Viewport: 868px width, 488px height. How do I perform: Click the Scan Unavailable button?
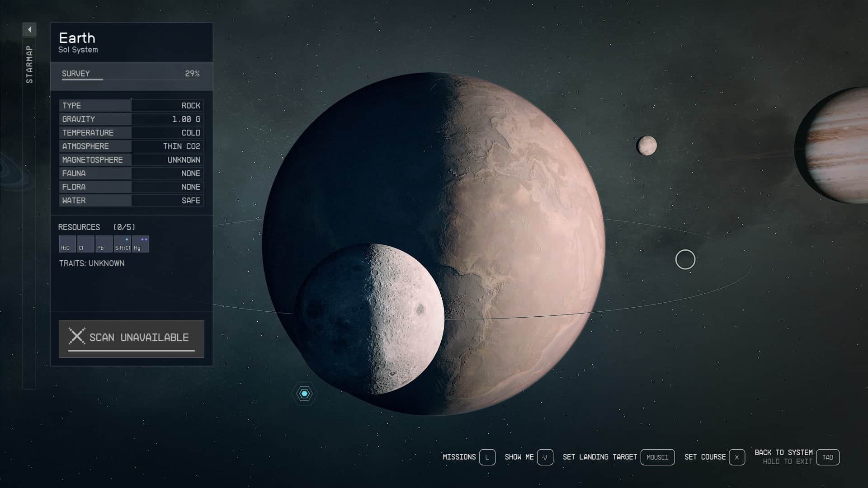(132, 338)
